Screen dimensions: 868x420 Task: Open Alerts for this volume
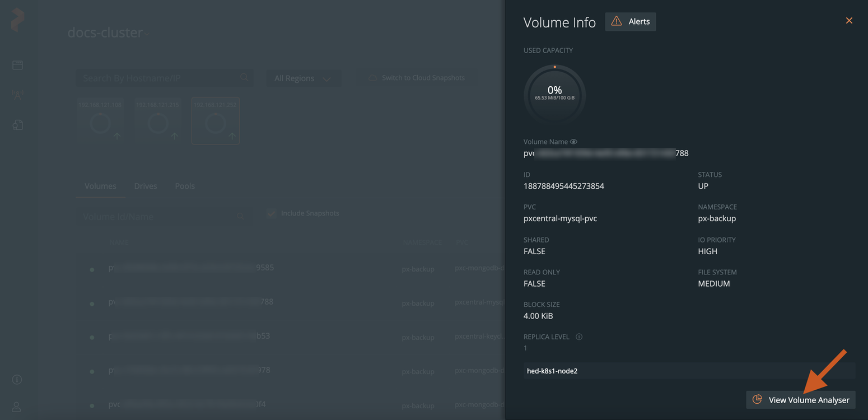[630, 21]
